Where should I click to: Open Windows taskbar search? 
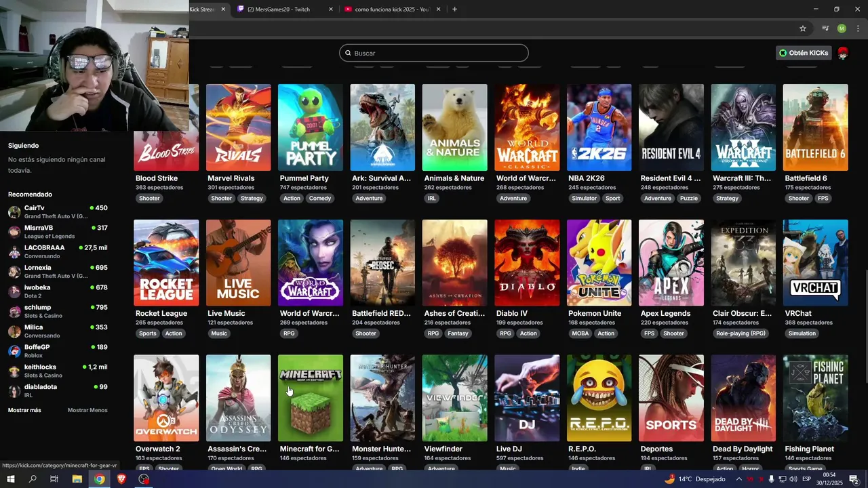33,479
